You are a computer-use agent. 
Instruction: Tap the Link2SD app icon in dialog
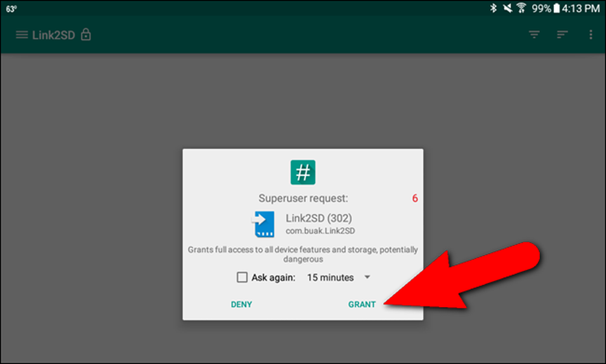click(x=264, y=223)
